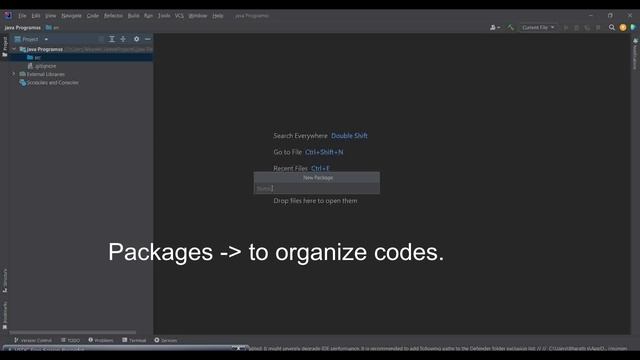Restore down the IntelliJ window
This screenshot has height=360, width=640.
click(610, 16)
